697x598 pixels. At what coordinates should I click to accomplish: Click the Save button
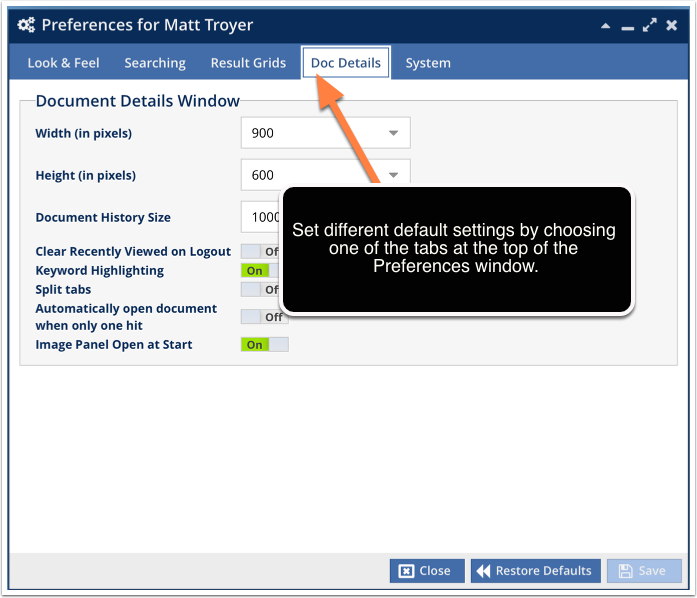644,571
